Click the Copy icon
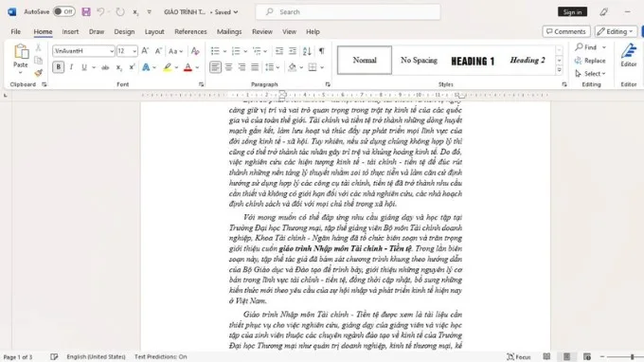This screenshot has height=362, width=644. click(39, 61)
